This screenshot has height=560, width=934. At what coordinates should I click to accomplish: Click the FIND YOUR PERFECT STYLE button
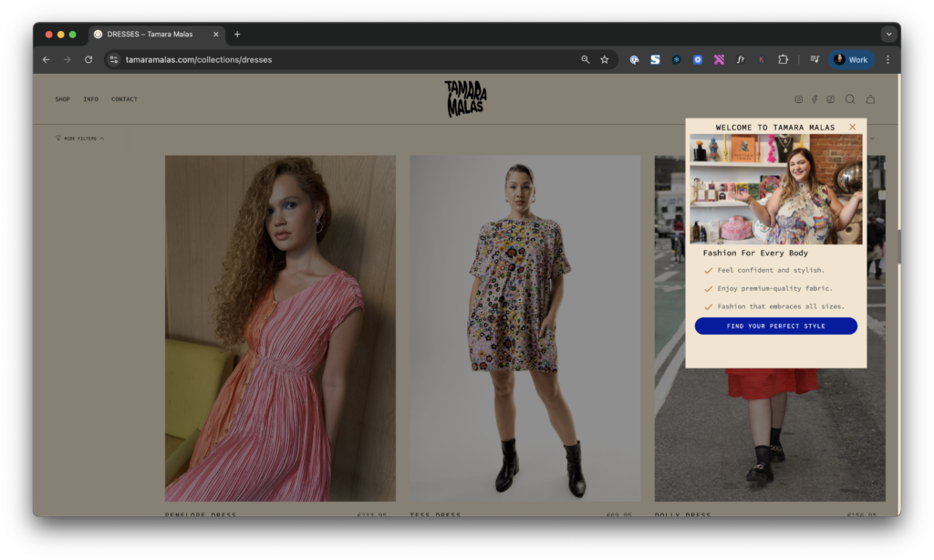(775, 326)
